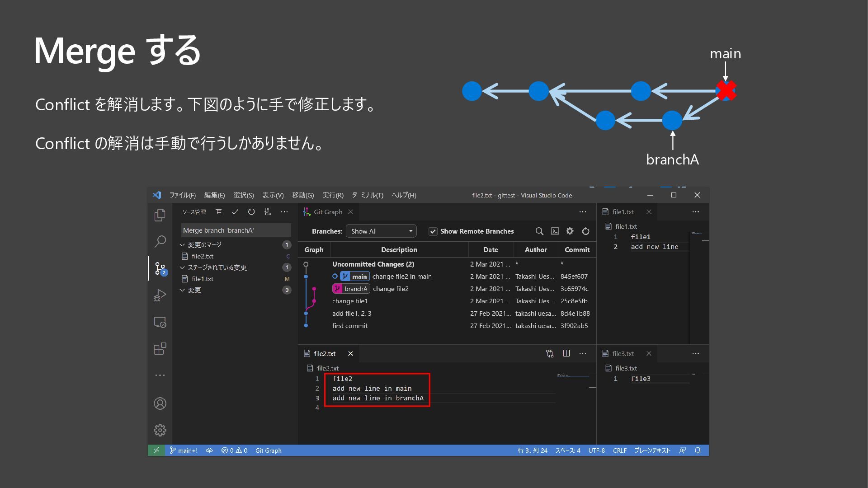Open the Branches Show All dropdown
The height and width of the screenshot is (488, 868).
click(x=381, y=231)
